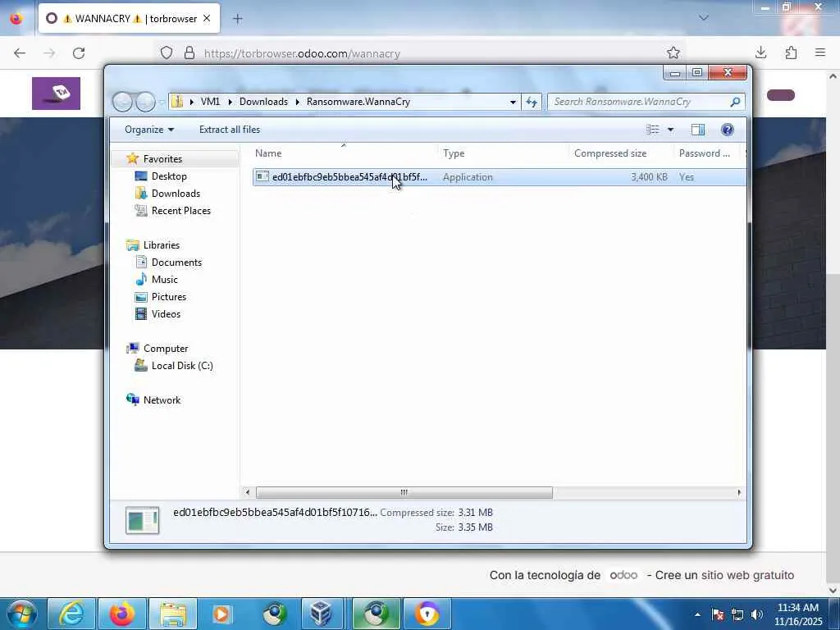
Task: Click the odoo logo link in footer
Action: pos(623,575)
